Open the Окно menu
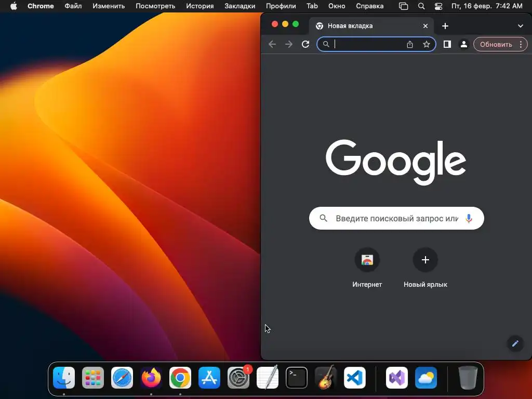The width and height of the screenshot is (532, 399). (337, 6)
